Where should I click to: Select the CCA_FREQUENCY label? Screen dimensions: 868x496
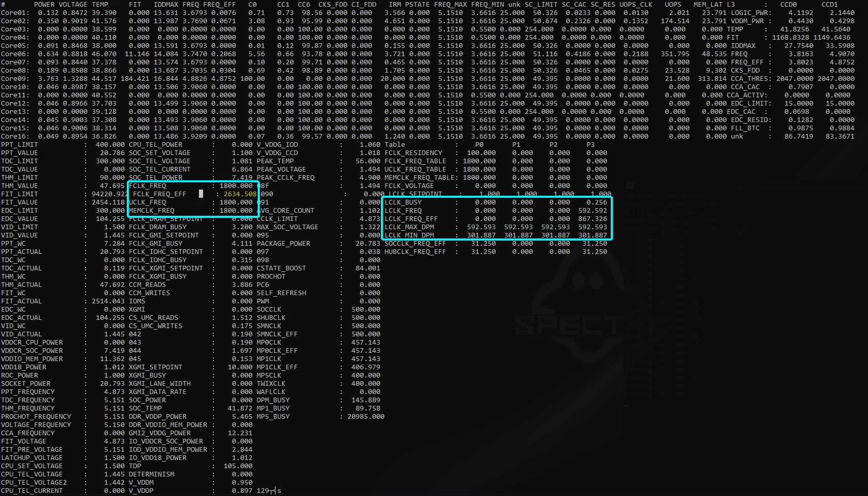coord(28,433)
